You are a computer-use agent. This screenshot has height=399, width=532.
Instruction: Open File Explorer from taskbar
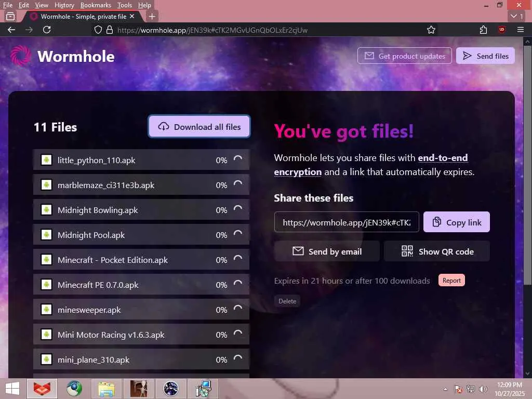[x=107, y=389]
